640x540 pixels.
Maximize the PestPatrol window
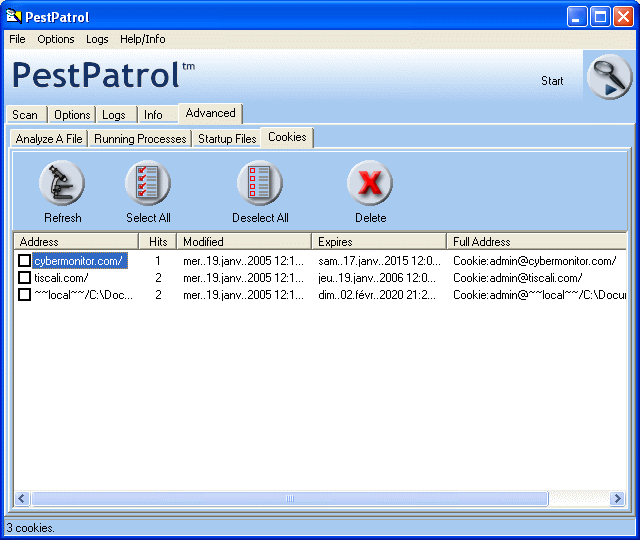[600, 17]
